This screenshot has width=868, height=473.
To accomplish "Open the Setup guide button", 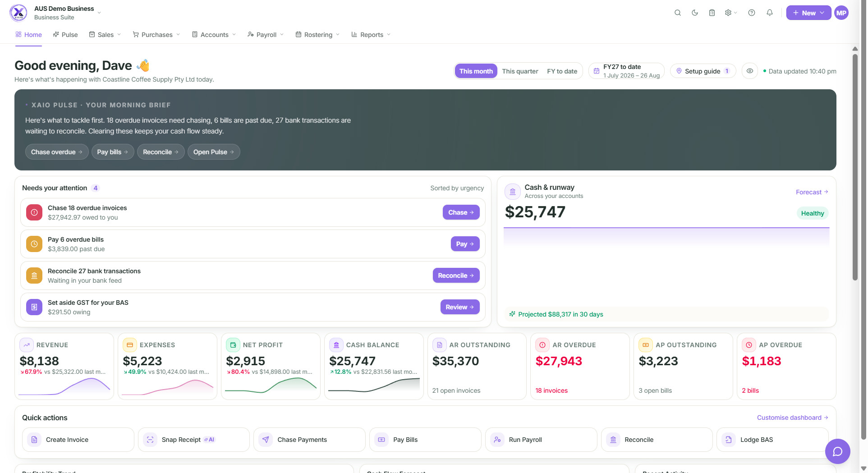I will pyautogui.click(x=703, y=71).
